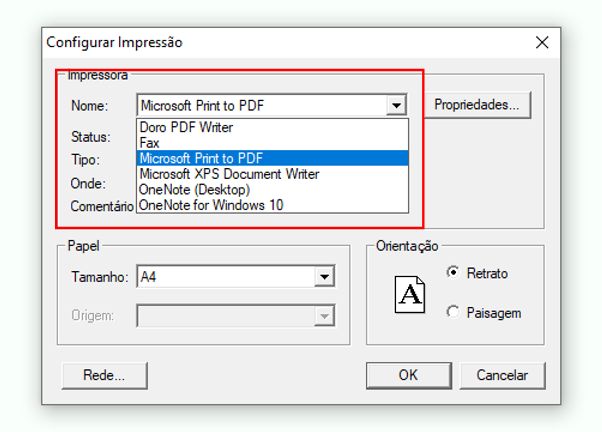602x432 pixels.
Task: Expand the Tamanho paper size dropdown arrow
Action: pos(324,276)
